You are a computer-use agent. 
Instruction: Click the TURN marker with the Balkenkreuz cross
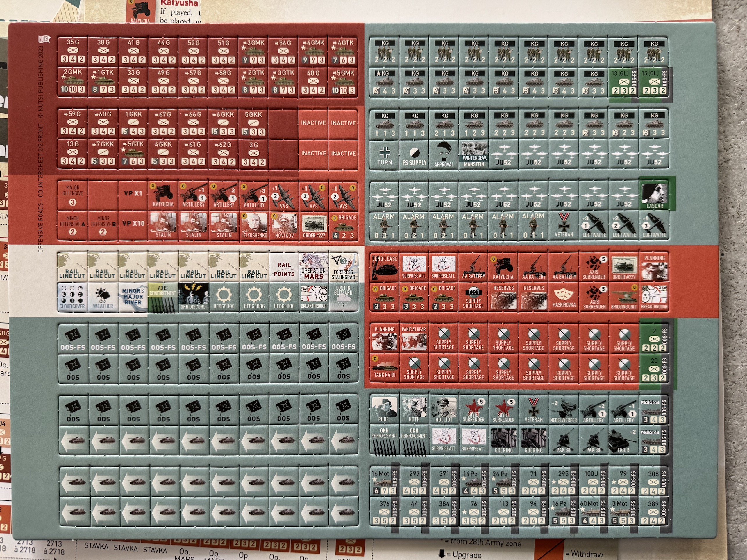click(x=385, y=155)
